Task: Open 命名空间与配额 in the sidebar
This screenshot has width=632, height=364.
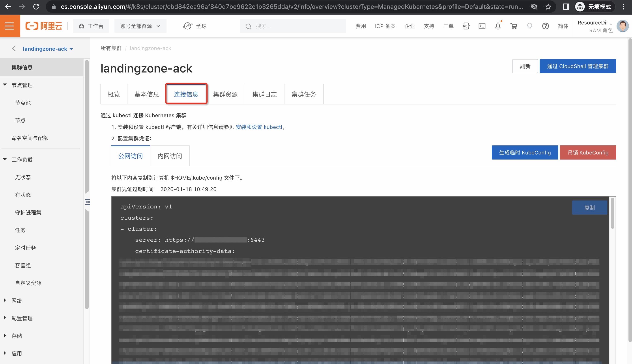Action: (30, 138)
